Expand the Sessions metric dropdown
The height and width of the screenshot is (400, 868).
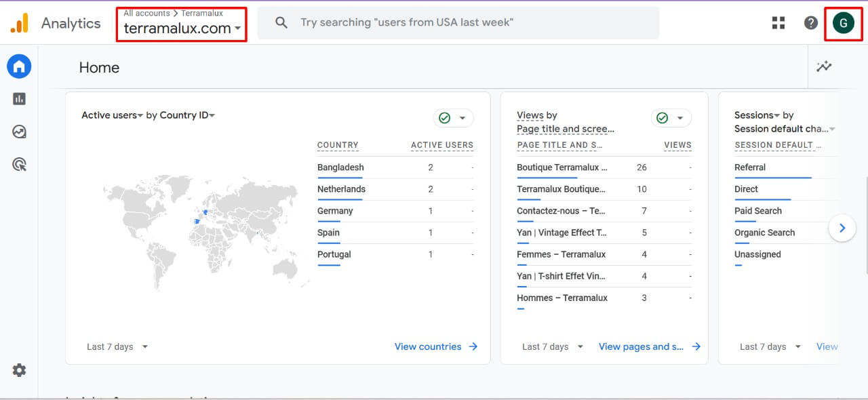[757, 115]
